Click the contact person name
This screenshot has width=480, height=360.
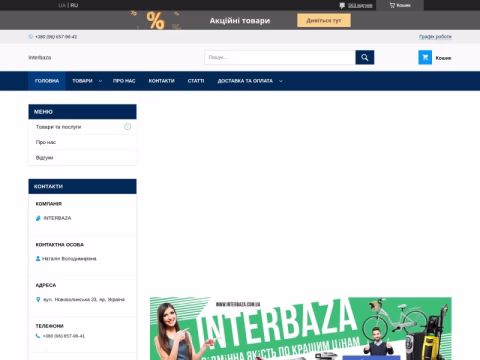click(69, 259)
